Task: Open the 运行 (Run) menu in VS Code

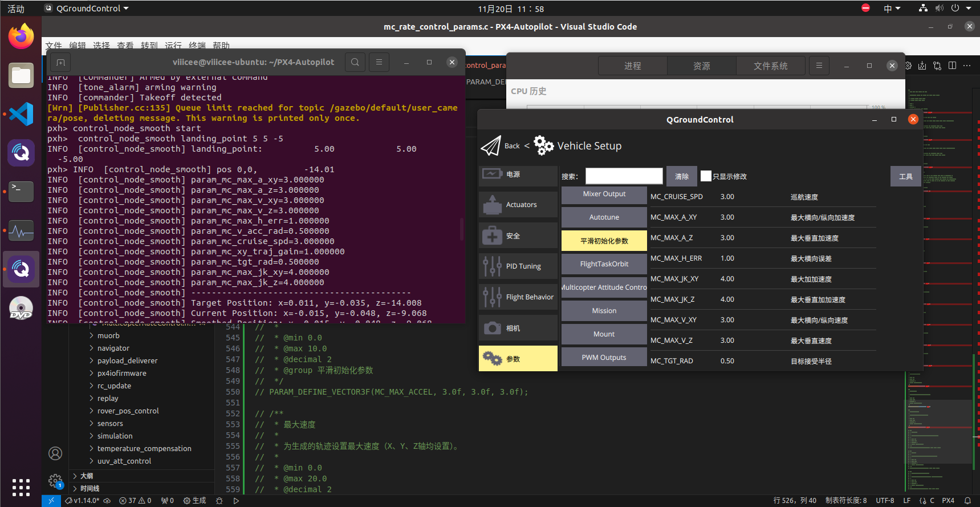Action: (x=173, y=45)
